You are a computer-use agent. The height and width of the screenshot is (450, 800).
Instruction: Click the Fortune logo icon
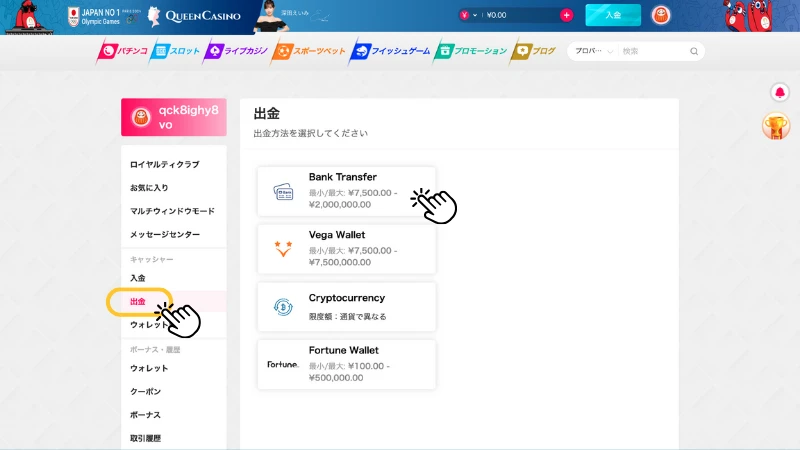coord(283,364)
